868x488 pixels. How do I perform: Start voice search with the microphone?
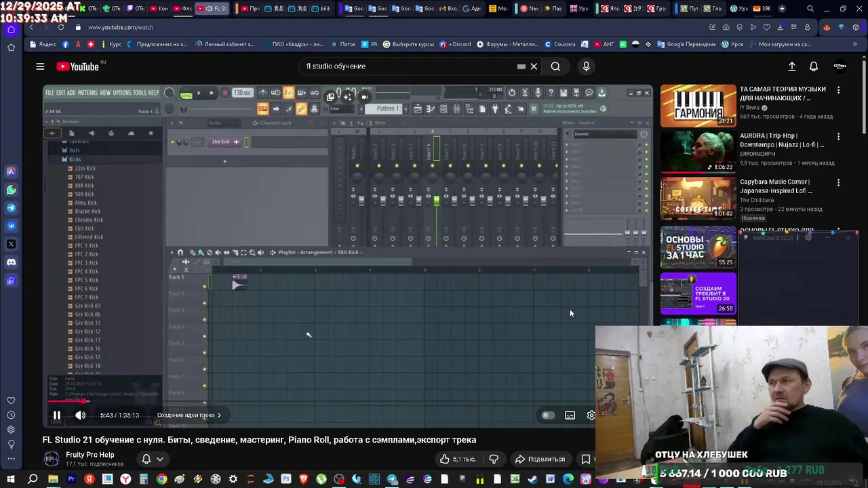coord(587,66)
